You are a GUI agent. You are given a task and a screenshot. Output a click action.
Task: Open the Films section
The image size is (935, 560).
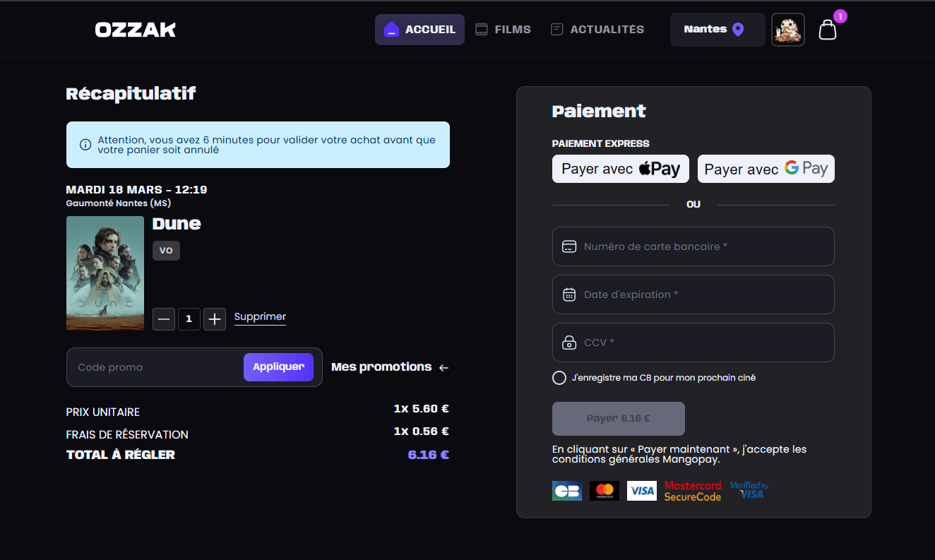tap(503, 30)
